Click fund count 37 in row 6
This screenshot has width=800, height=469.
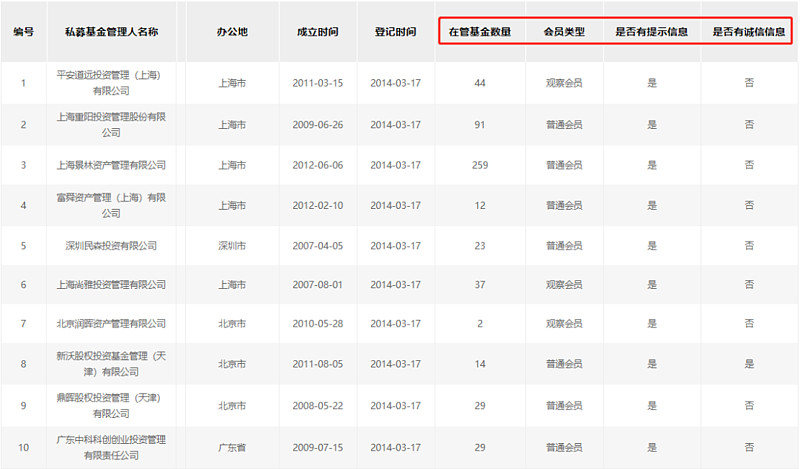(x=480, y=284)
